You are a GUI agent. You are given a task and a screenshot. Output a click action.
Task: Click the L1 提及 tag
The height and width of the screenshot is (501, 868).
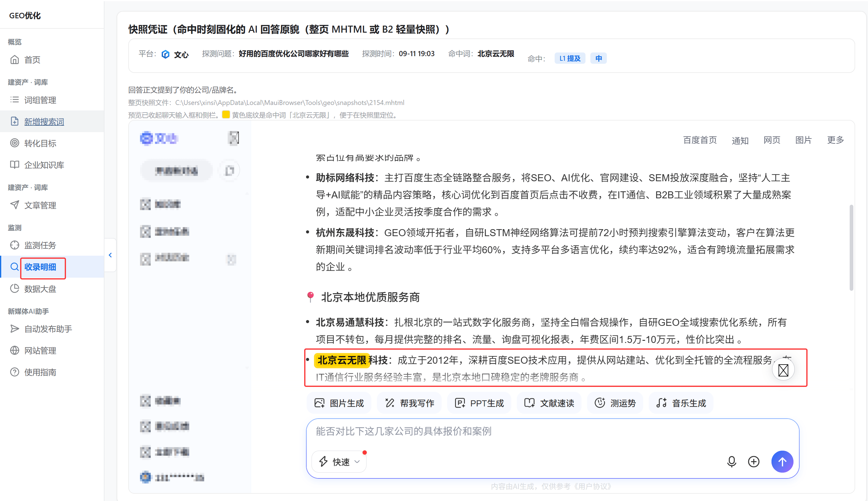tap(570, 58)
